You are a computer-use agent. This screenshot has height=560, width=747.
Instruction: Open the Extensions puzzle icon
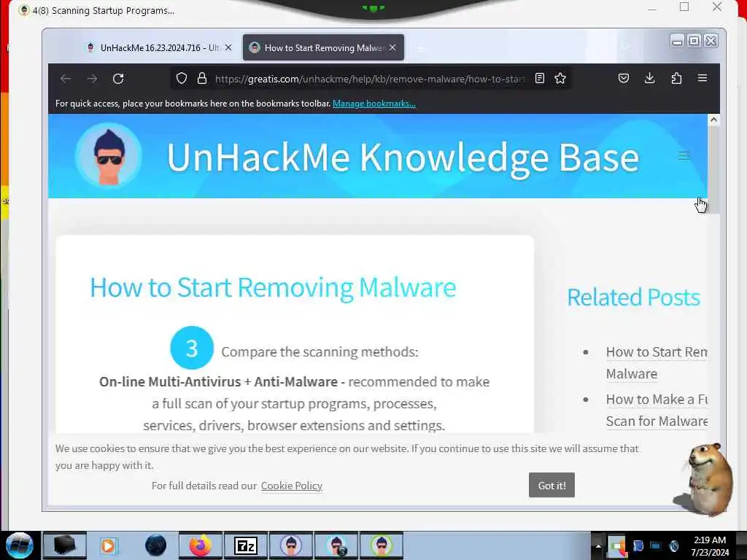click(676, 78)
